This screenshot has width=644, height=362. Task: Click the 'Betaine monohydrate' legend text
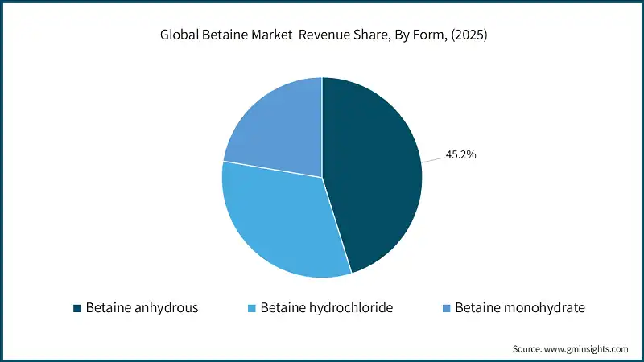pos(520,308)
